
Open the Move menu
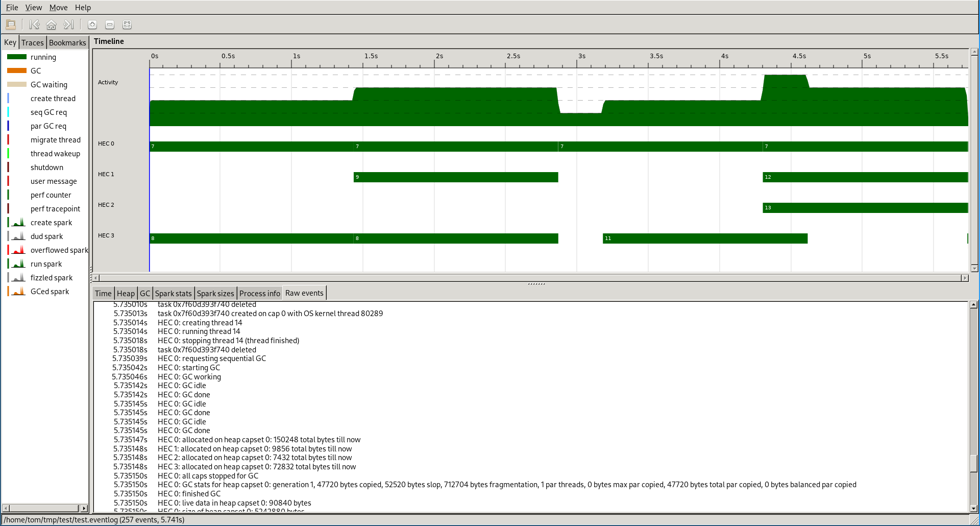(58, 8)
